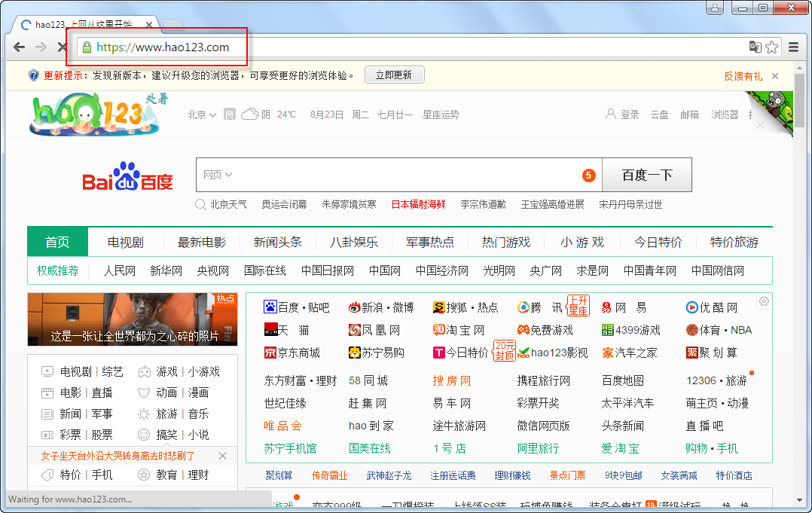
Task: Open the 中国日报网 link
Action: (x=327, y=270)
